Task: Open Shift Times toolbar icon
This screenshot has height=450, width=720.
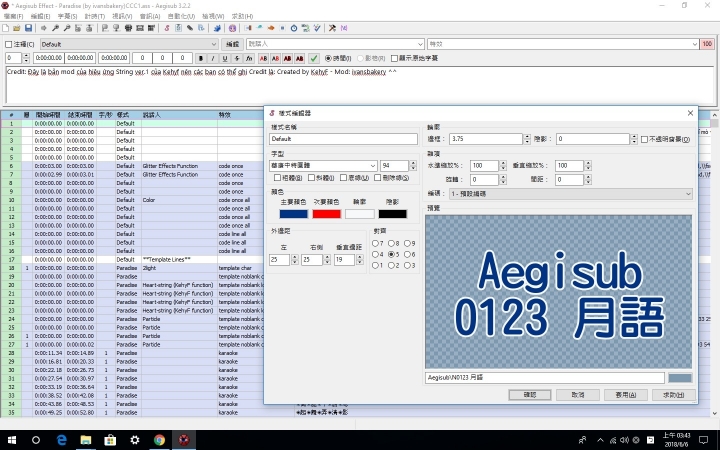Action: [248, 28]
